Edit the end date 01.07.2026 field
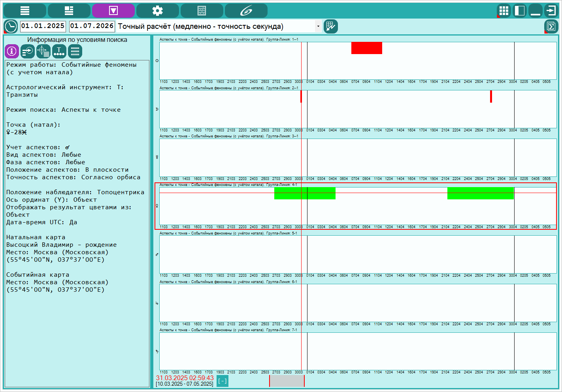This screenshot has width=562, height=392. (x=92, y=26)
